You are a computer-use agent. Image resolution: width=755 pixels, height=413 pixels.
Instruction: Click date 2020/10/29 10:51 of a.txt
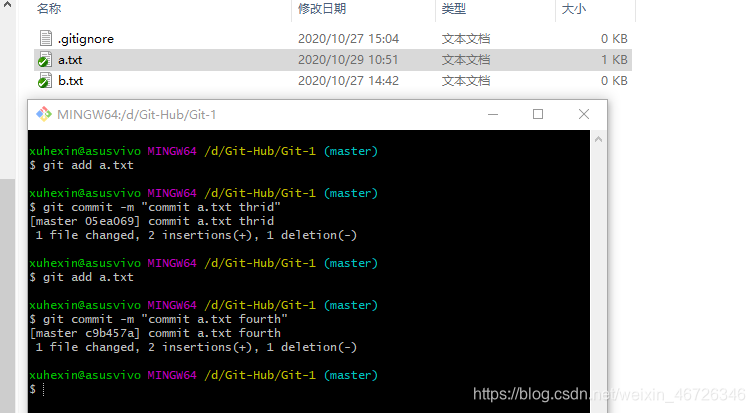point(348,60)
